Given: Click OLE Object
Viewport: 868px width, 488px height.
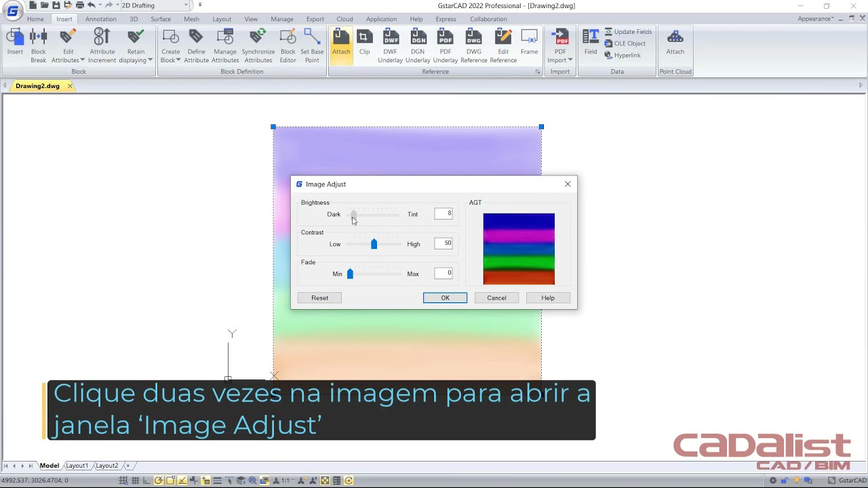Looking at the screenshot, I should pyautogui.click(x=625, y=43).
